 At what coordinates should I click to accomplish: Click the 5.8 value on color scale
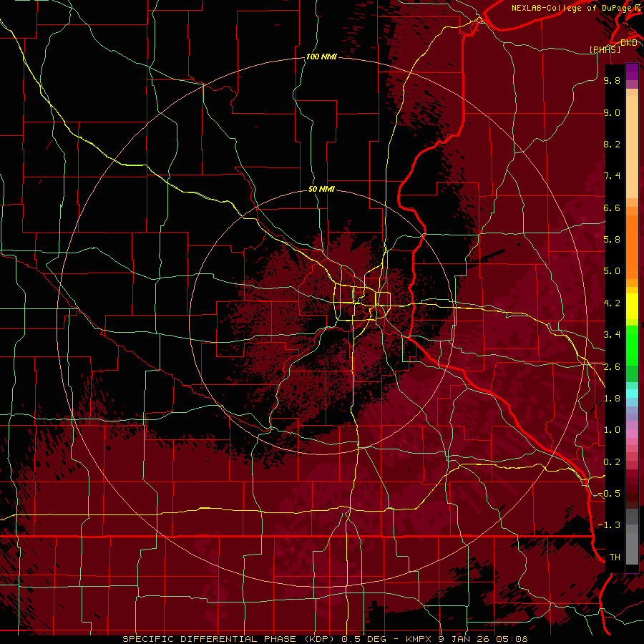click(612, 240)
